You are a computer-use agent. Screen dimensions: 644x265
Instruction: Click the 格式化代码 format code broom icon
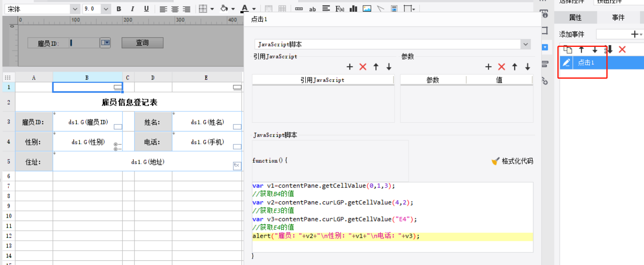point(495,161)
